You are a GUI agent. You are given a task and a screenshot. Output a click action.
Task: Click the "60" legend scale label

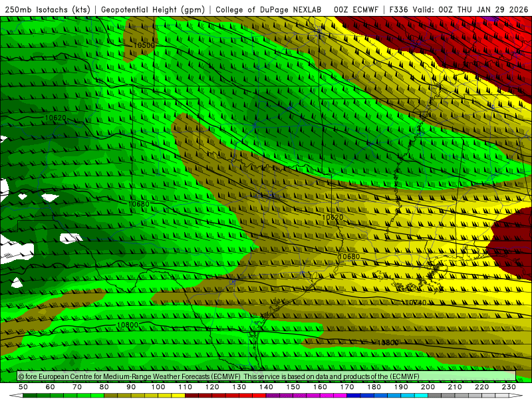pos(50,387)
